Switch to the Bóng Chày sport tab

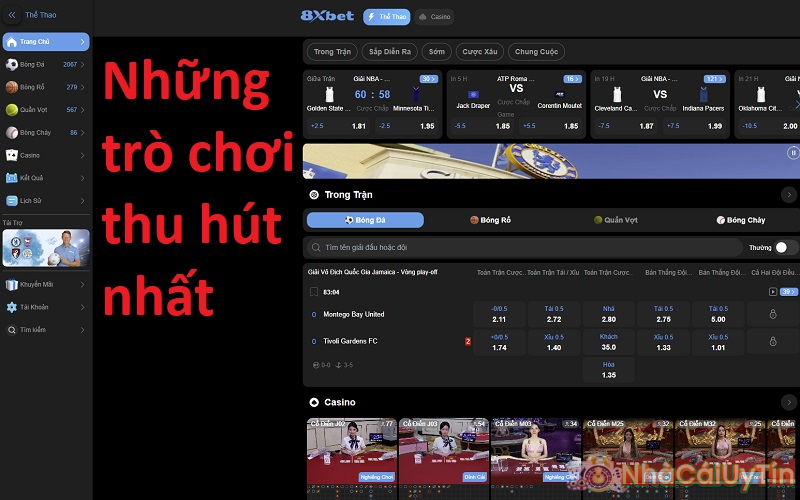pos(741,220)
